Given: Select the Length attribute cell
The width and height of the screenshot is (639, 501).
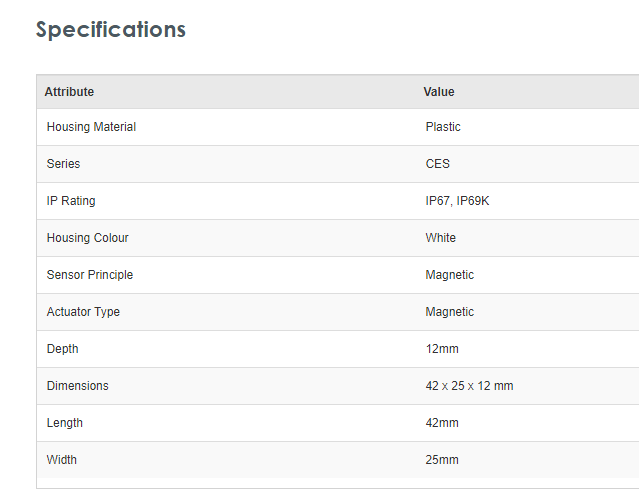Looking at the screenshot, I should (64, 423).
